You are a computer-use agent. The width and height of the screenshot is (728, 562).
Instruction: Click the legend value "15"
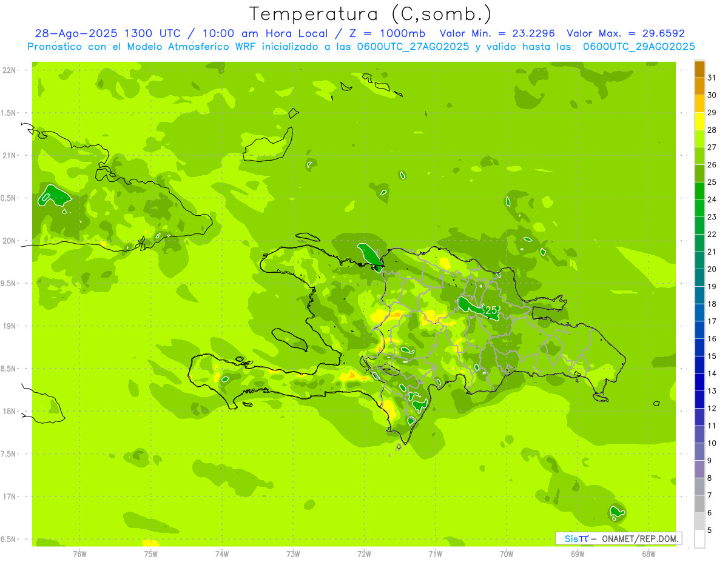point(712,356)
